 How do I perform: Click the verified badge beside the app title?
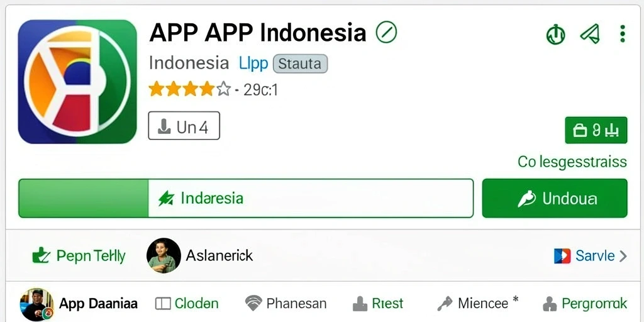(386, 33)
